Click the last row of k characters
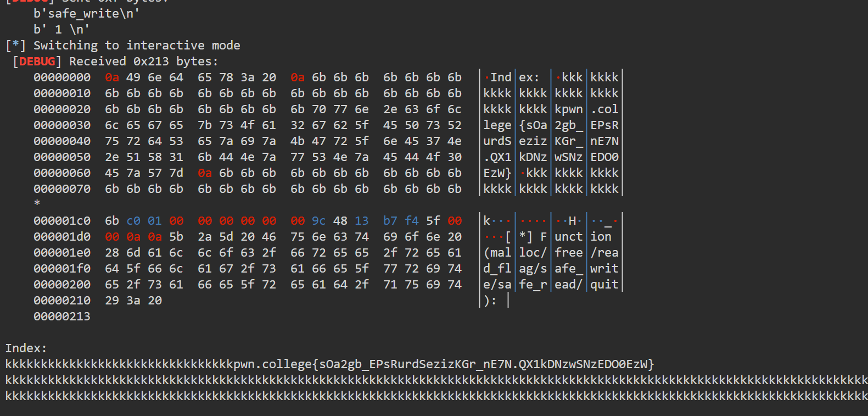This screenshot has height=416, width=868. 436,396
